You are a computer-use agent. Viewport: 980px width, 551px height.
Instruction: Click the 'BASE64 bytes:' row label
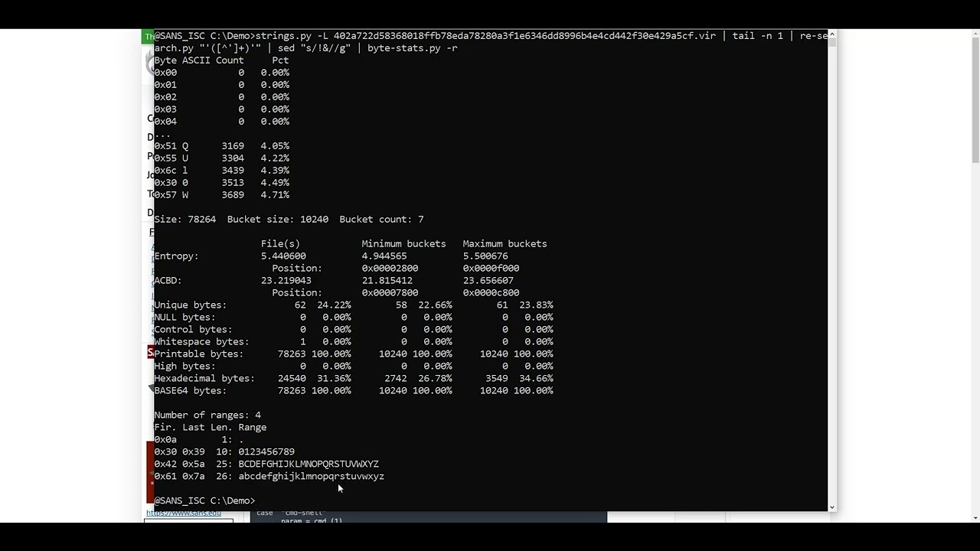[190, 390]
